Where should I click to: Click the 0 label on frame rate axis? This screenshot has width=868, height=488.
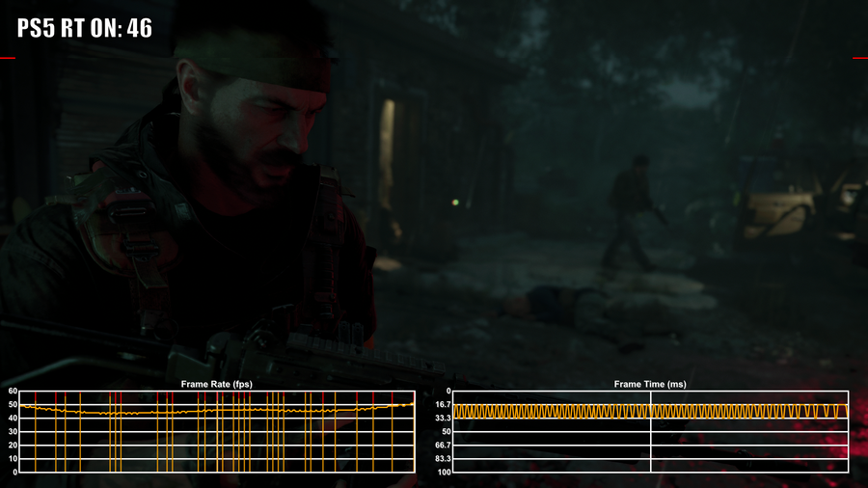pyautogui.click(x=15, y=472)
